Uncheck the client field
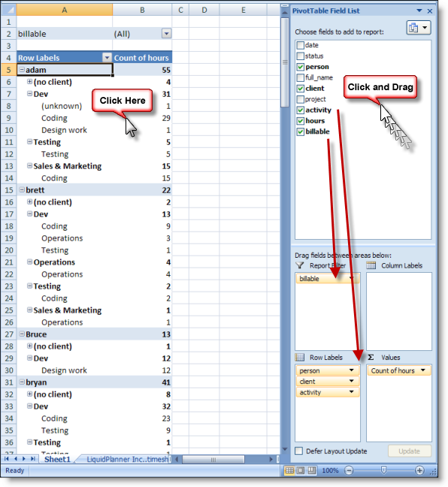The width and height of the screenshot is (448, 487). [300, 89]
